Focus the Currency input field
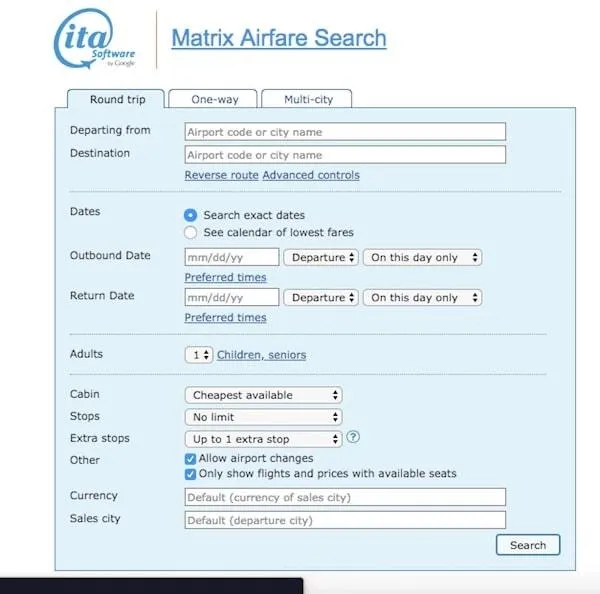The width and height of the screenshot is (600, 594). [345, 497]
